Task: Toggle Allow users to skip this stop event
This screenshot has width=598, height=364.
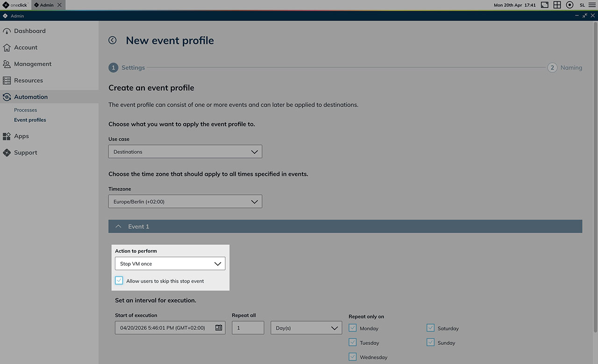Action: pos(119,281)
